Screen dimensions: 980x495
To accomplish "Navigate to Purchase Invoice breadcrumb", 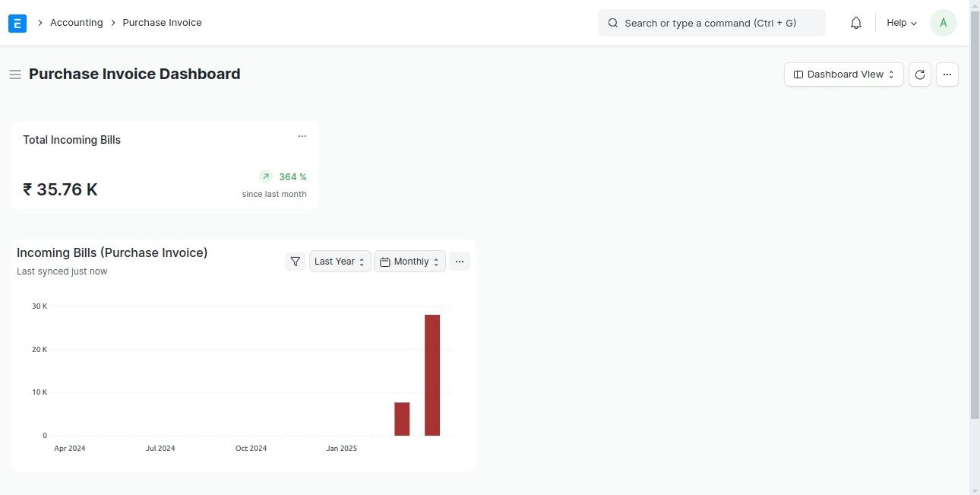I will (162, 23).
